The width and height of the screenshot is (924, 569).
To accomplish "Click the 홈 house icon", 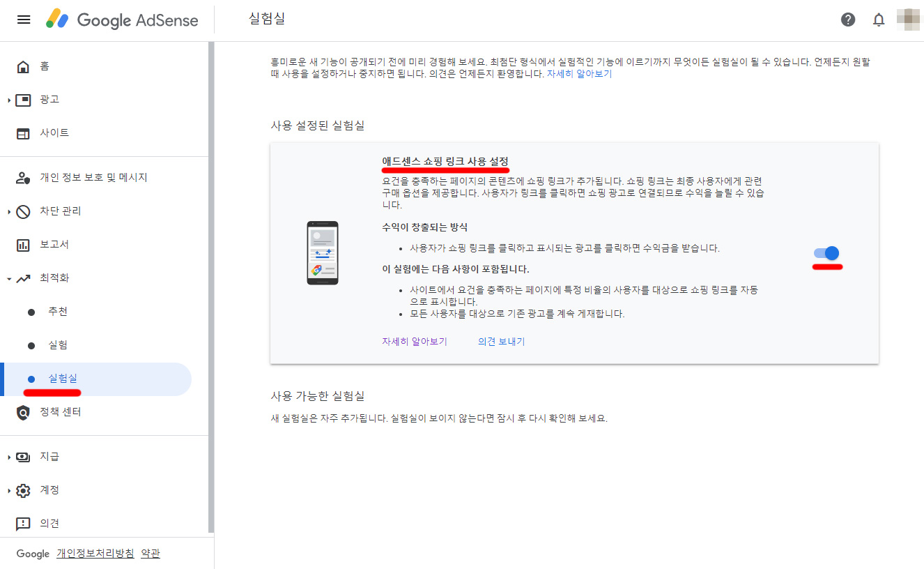I will point(23,66).
